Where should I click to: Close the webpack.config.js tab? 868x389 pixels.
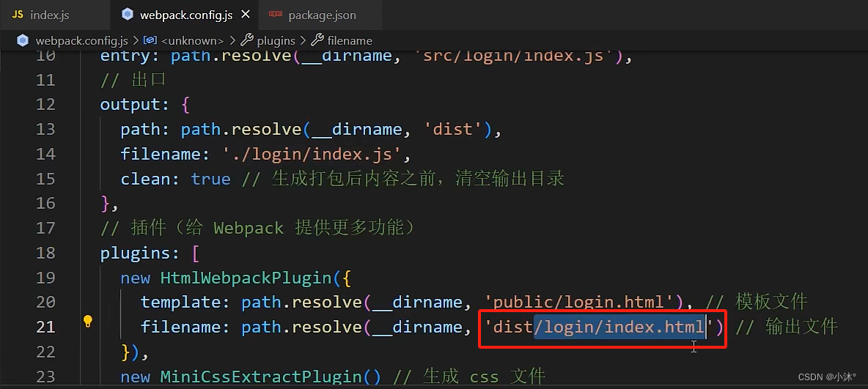tap(246, 15)
